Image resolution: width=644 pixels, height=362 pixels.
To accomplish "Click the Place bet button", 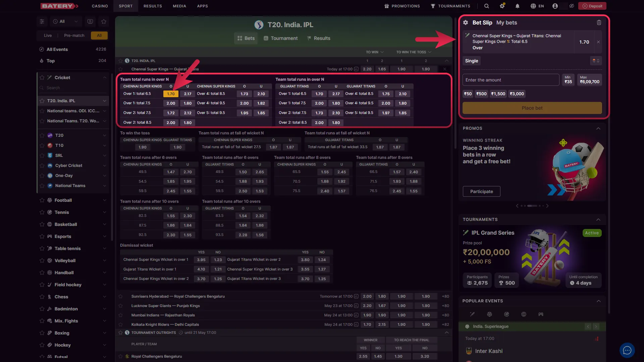I will tap(532, 108).
